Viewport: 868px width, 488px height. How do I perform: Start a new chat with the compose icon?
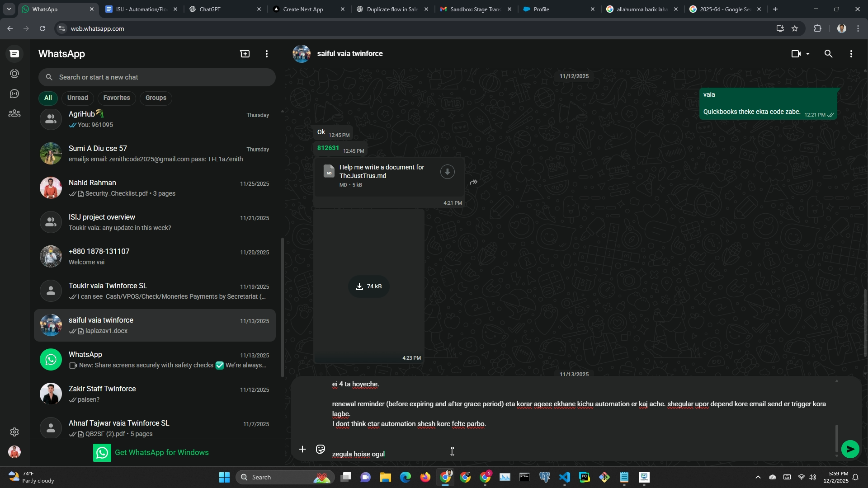pos(245,54)
